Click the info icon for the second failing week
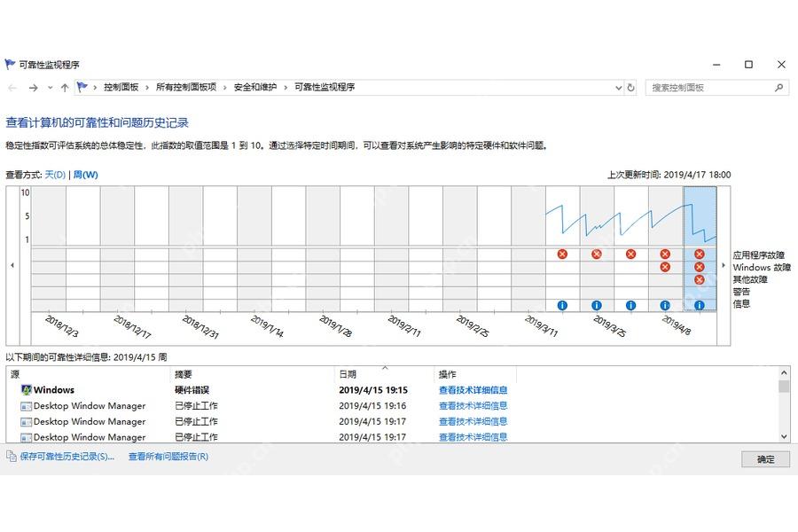The height and width of the screenshot is (532, 798). [597, 305]
